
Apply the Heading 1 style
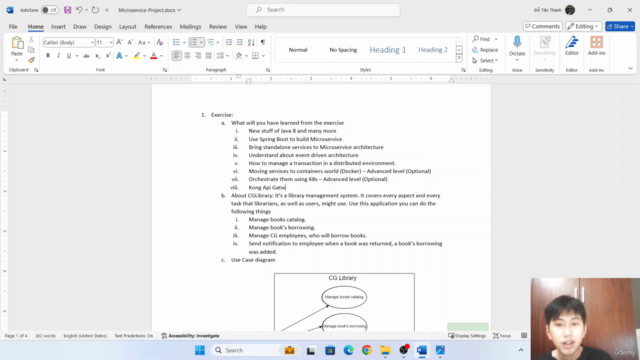388,50
